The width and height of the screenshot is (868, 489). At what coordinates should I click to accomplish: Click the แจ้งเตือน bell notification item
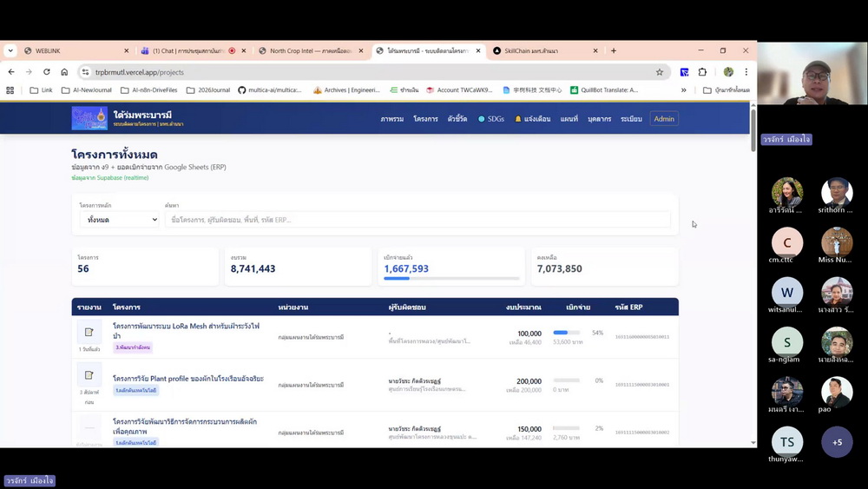click(x=532, y=119)
